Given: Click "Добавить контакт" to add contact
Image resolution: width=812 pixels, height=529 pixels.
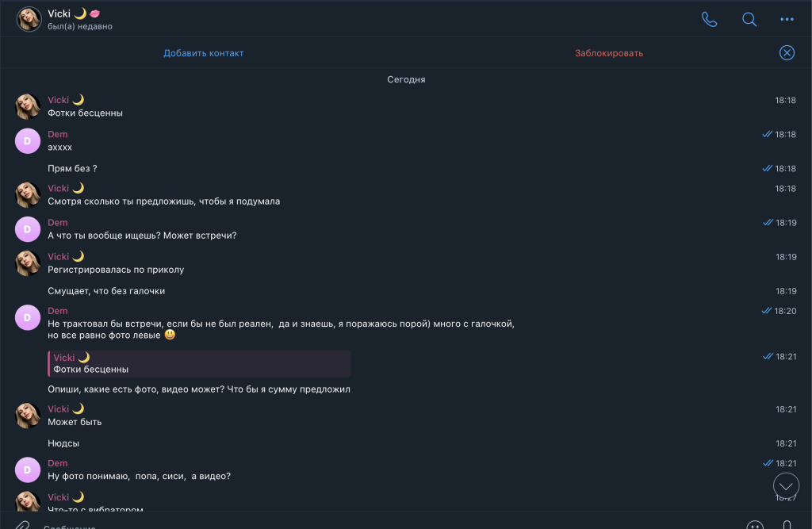Looking at the screenshot, I should [x=203, y=53].
